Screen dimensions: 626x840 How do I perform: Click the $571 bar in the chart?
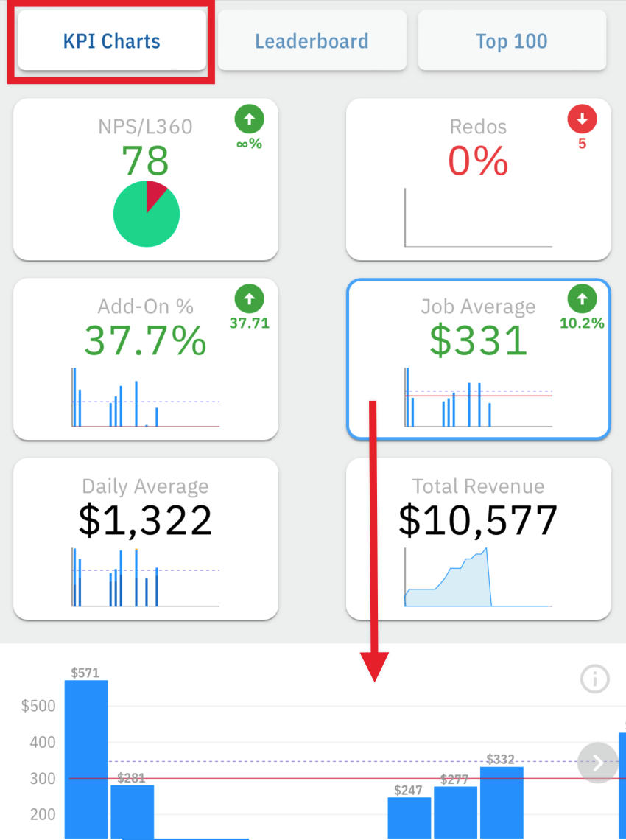coord(86,760)
